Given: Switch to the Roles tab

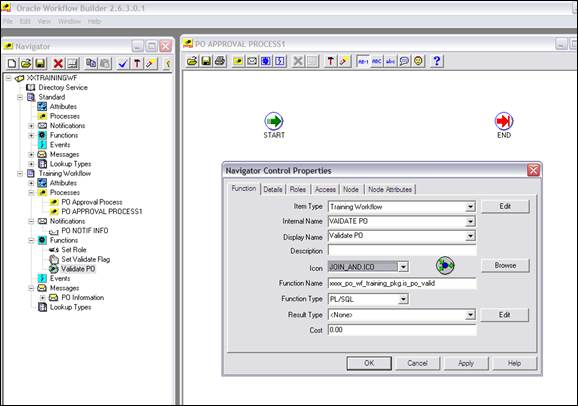Looking at the screenshot, I should 297,190.
